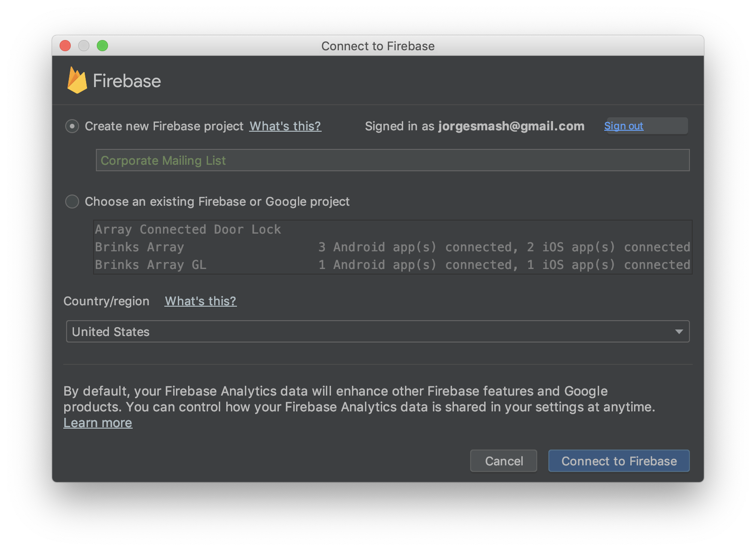The width and height of the screenshot is (756, 551).
Task: Select the Brinks Array project row
Action: click(392, 247)
